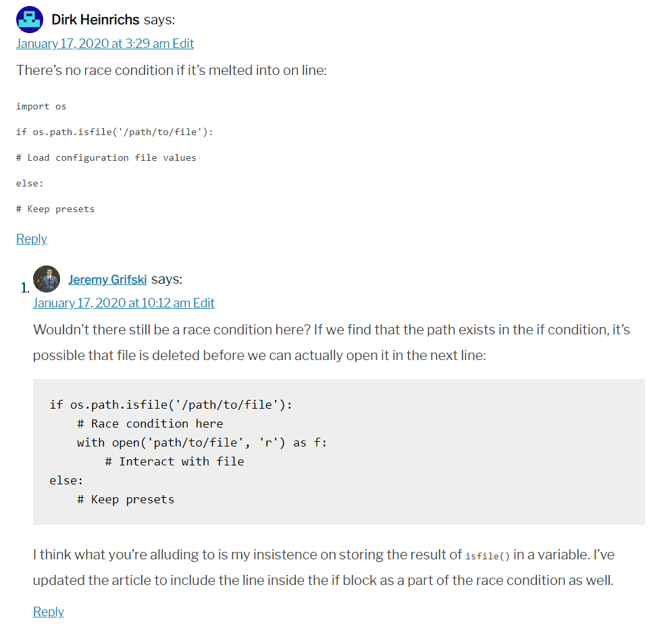This screenshot has width=672, height=635.
Task: Reply to Dirk Heinrichs' comment
Action: 31,238
